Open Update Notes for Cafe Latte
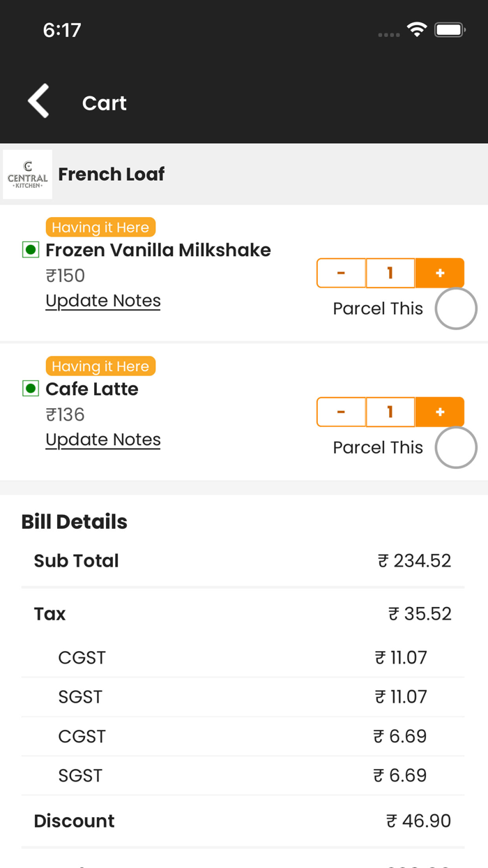488x868 pixels. [102, 440]
